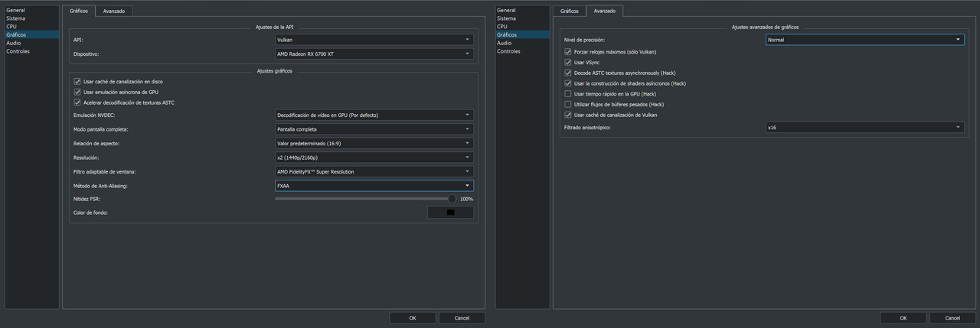Open the 'Relación de aspecto' dropdown

[374, 143]
